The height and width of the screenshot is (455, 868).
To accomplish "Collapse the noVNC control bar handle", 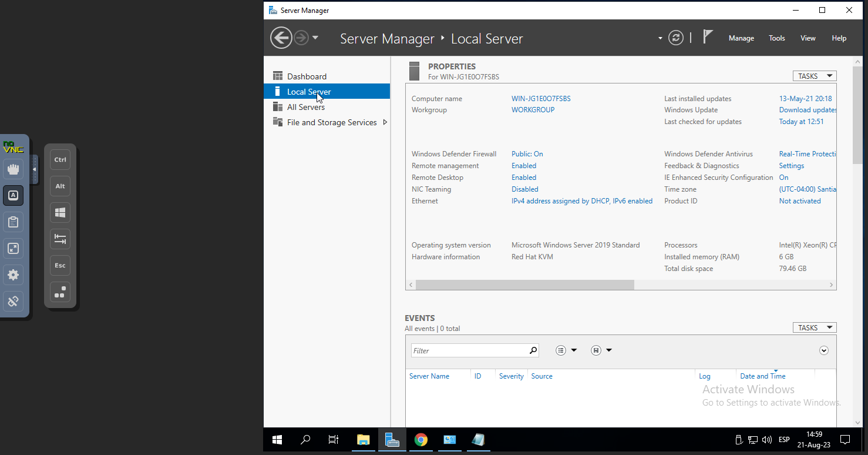I will 34,169.
